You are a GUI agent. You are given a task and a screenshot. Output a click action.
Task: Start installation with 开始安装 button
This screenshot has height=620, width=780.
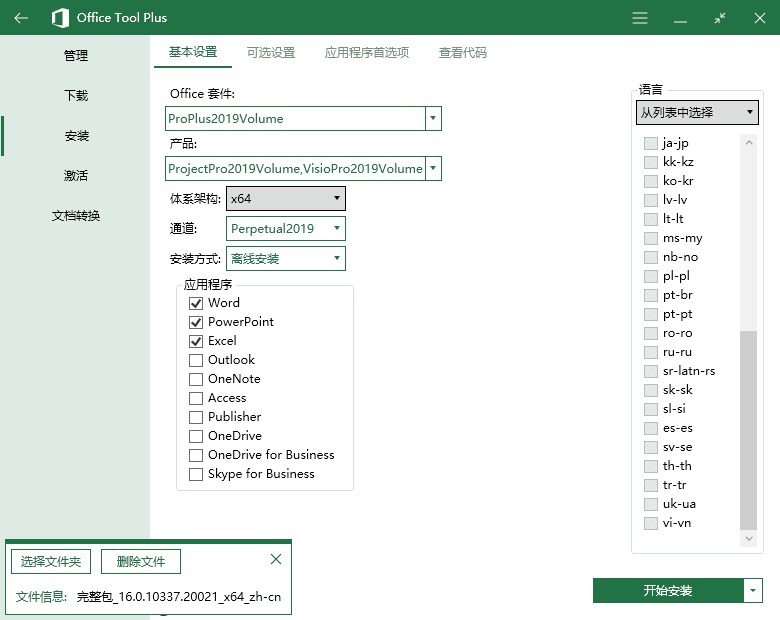click(668, 590)
